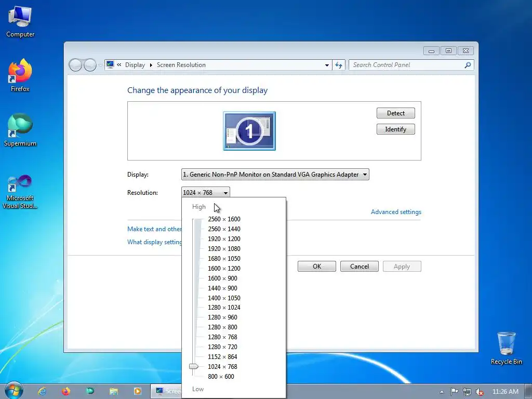Screen dimensions: 532x399
Task: Click the Screen Resolution breadcrumb
Action: click(181, 65)
